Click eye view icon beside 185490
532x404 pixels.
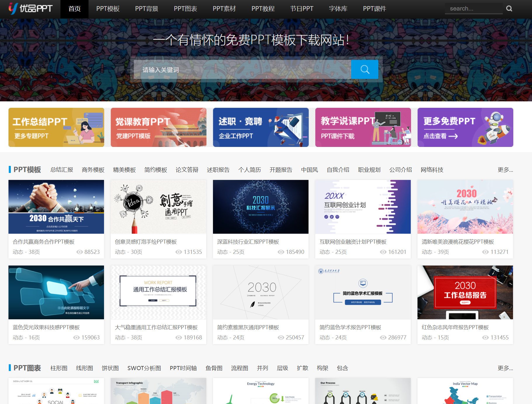(281, 252)
